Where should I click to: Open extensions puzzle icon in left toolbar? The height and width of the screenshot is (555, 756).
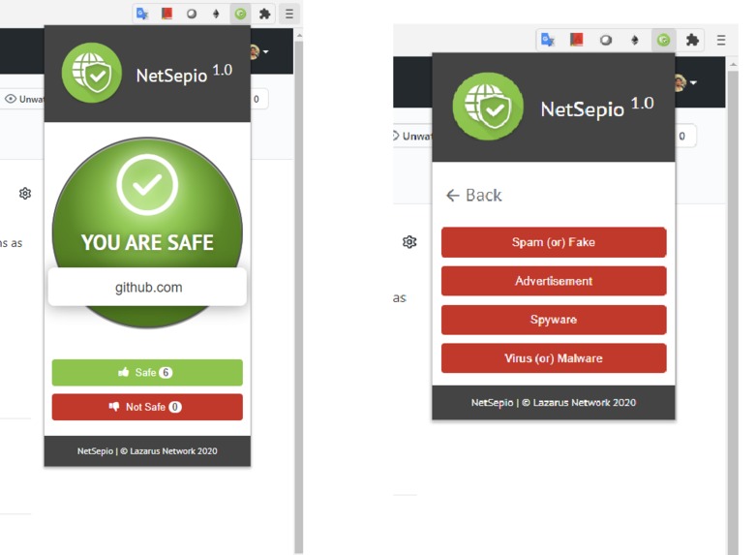264,14
